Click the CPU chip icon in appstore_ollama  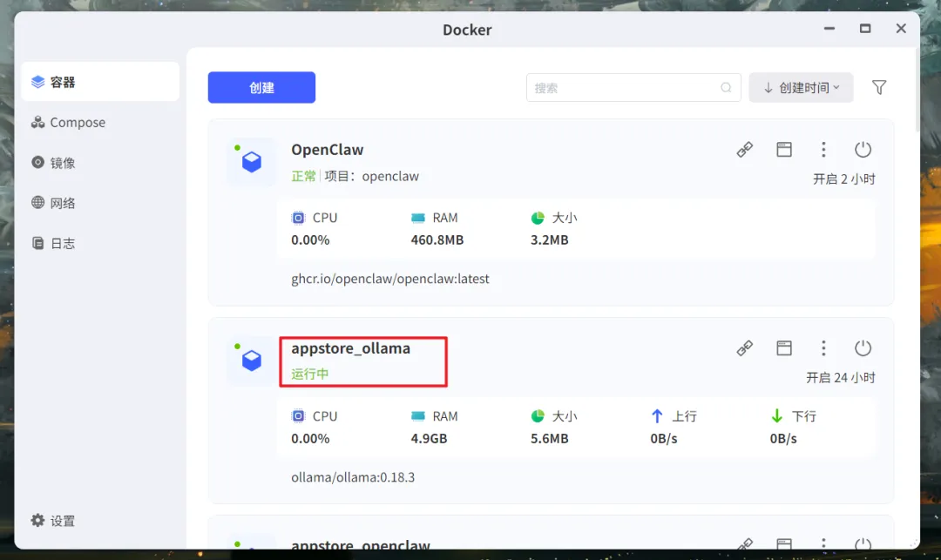coord(298,416)
